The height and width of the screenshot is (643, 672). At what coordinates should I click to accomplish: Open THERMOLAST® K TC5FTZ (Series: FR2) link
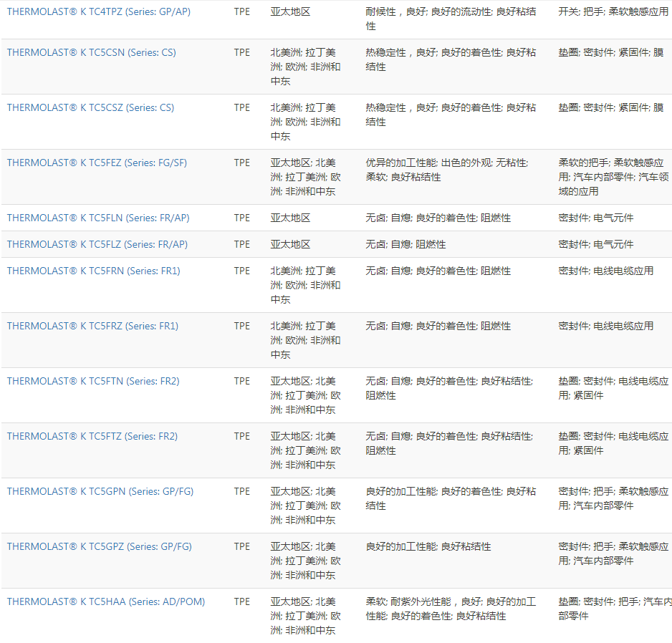[x=92, y=437]
